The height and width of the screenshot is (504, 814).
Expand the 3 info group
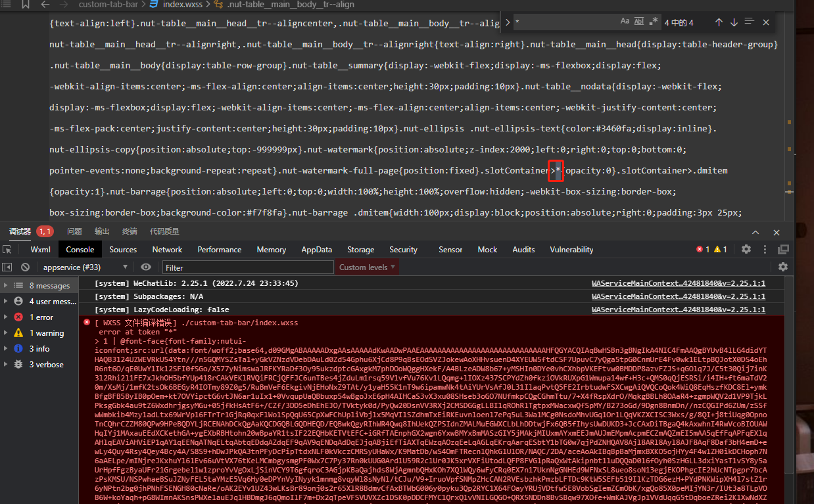point(39,349)
